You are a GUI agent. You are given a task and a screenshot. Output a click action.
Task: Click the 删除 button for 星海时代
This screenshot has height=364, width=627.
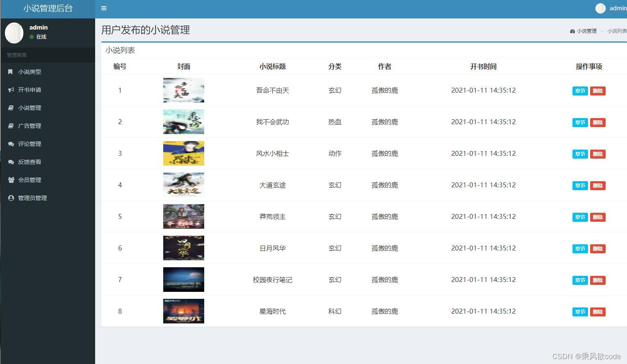[x=597, y=312]
